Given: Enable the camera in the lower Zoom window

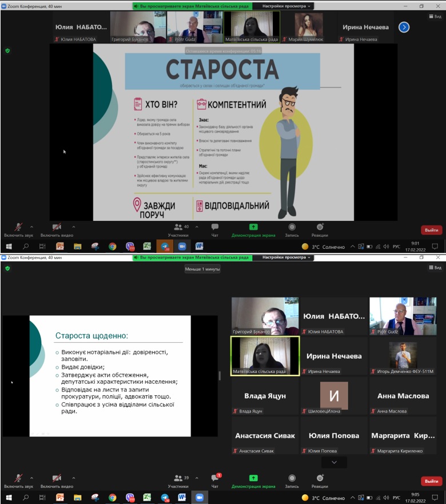Looking at the screenshot, I should [x=57, y=478].
